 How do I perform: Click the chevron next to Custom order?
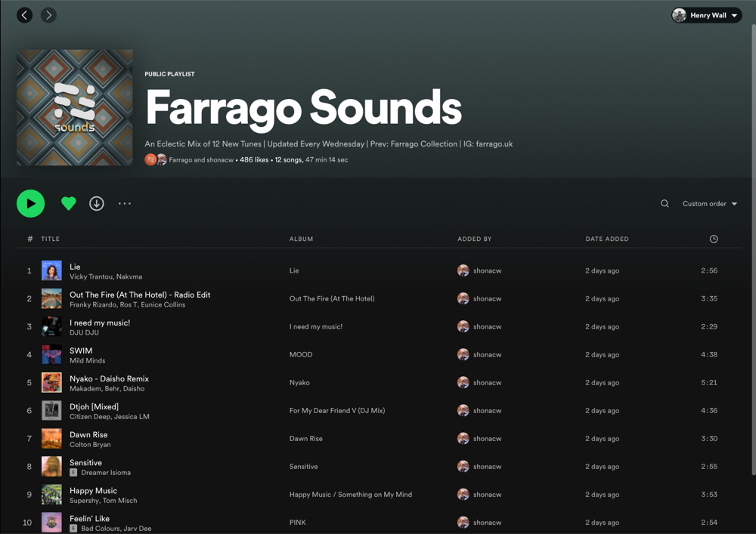tap(733, 203)
